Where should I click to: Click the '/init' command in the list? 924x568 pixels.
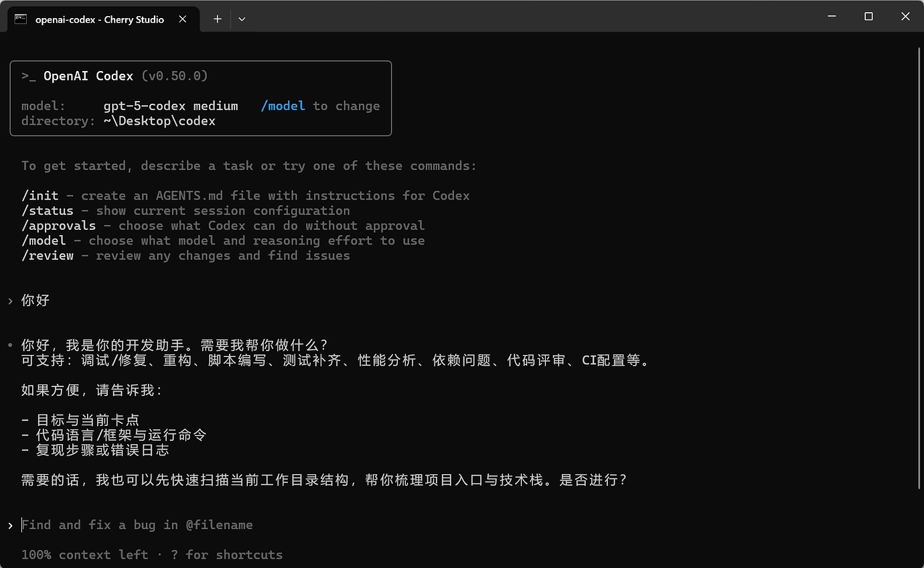point(40,196)
